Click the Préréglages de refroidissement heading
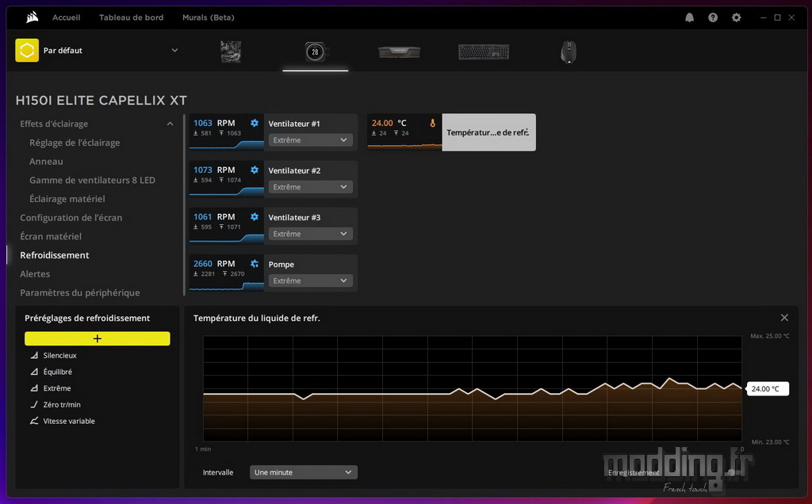 coord(87,319)
